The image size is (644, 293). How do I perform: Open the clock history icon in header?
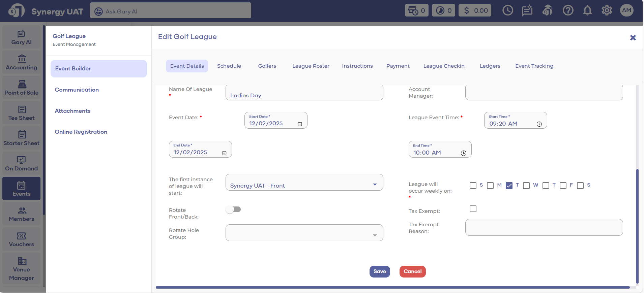coord(507,11)
